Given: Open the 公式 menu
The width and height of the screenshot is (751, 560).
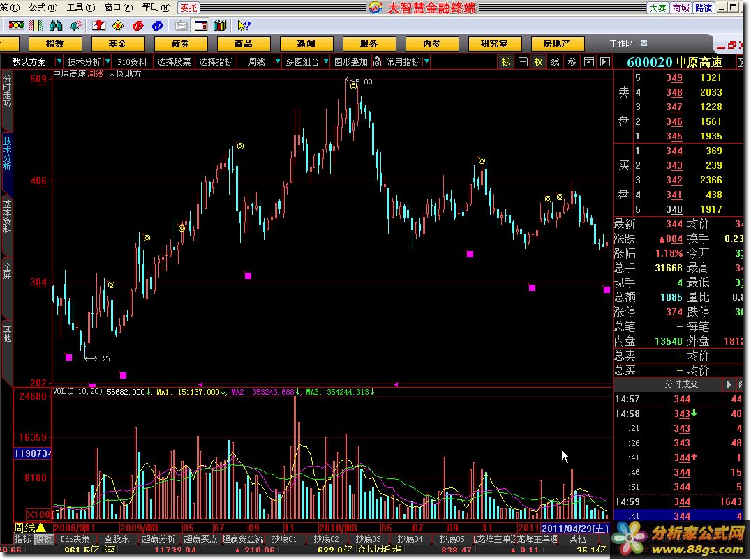Looking at the screenshot, I should [x=43, y=8].
